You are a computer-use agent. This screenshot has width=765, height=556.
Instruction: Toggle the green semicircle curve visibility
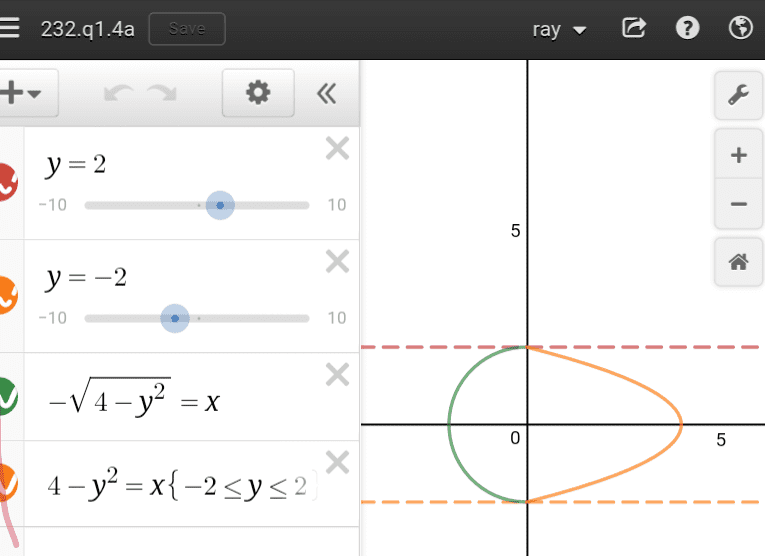click(6, 397)
